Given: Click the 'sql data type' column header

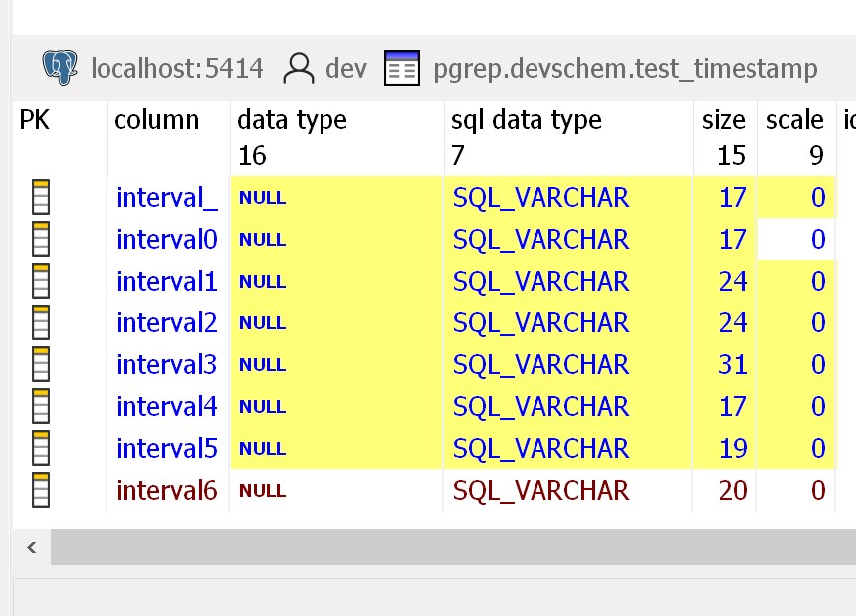Looking at the screenshot, I should click(x=527, y=120).
